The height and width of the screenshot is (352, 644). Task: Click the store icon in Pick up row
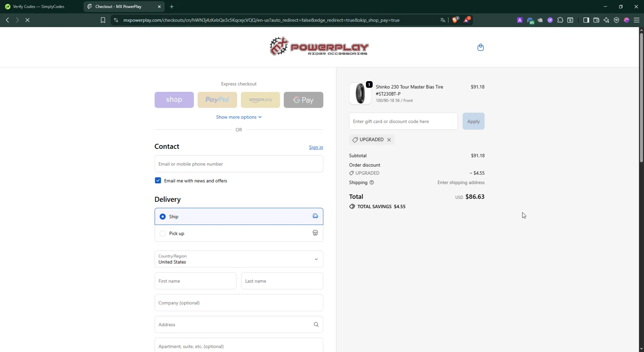pyautogui.click(x=315, y=233)
